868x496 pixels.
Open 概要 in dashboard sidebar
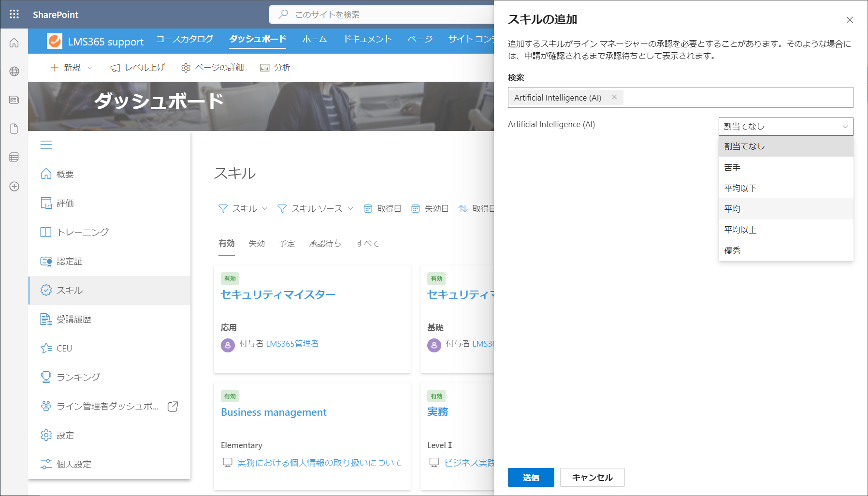tap(110, 175)
